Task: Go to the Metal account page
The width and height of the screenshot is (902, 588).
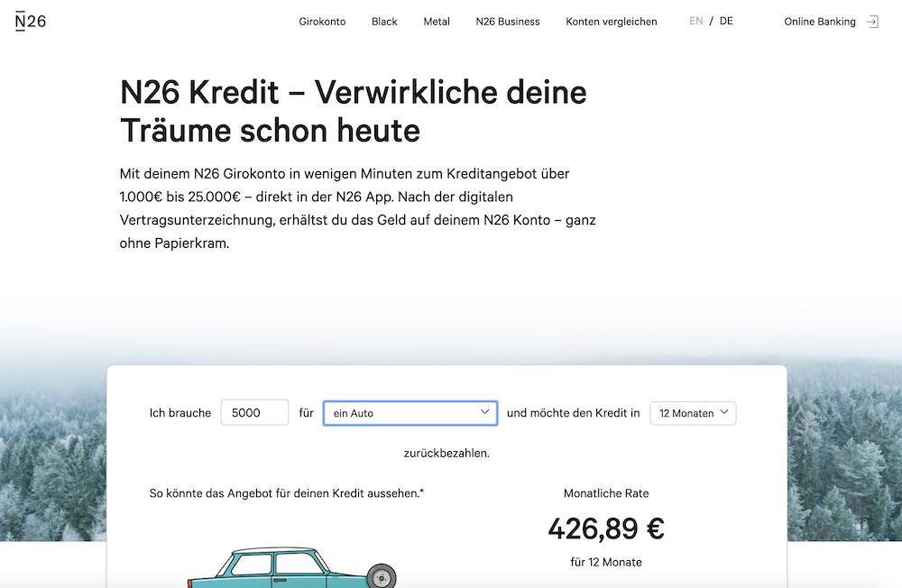Action: pos(437,22)
